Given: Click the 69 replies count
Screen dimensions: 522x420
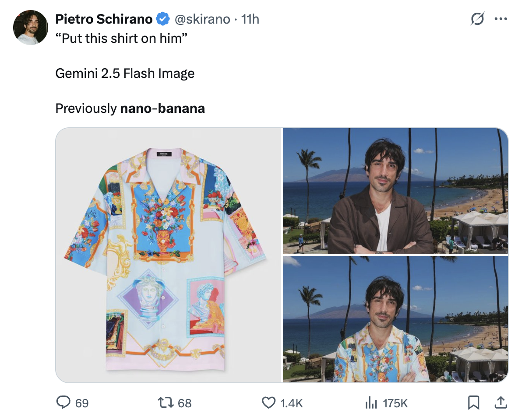Looking at the screenshot, I should 82,403.
